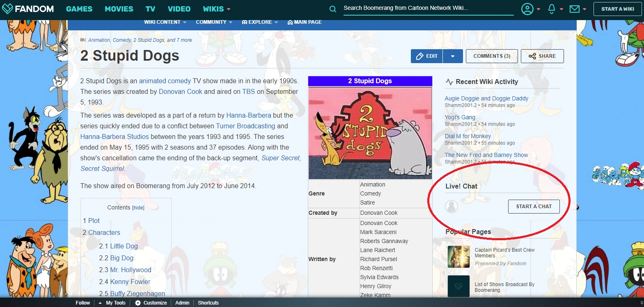Open the Shortcuts toolbar item
This screenshot has width=644, height=307.
click(208, 303)
